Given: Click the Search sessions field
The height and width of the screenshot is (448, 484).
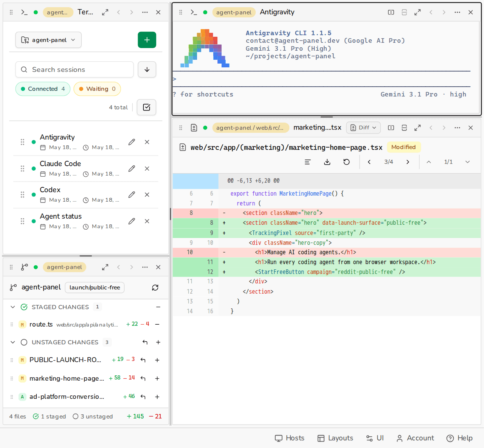Looking at the screenshot, I should tap(74, 70).
